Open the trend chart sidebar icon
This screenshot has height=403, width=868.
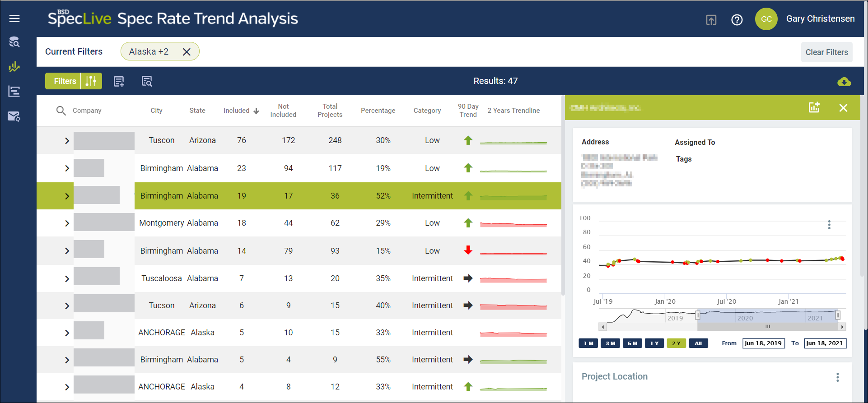tap(14, 67)
